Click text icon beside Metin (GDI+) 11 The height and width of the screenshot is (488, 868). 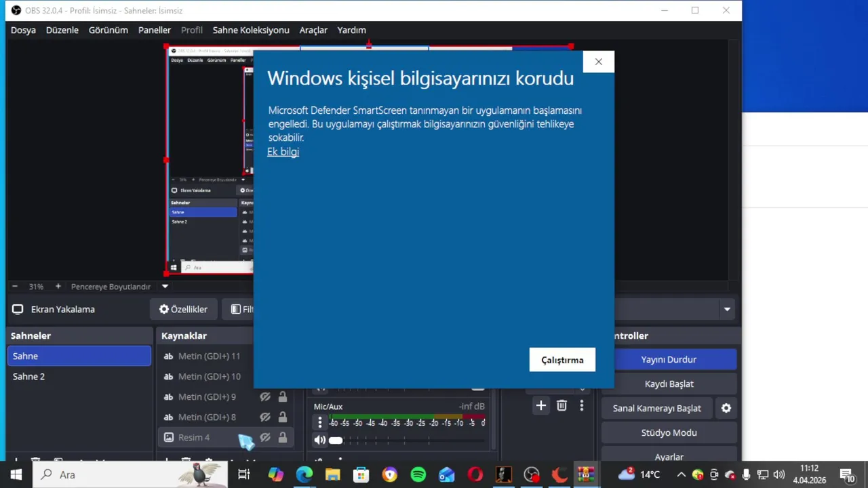coord(168,356)
